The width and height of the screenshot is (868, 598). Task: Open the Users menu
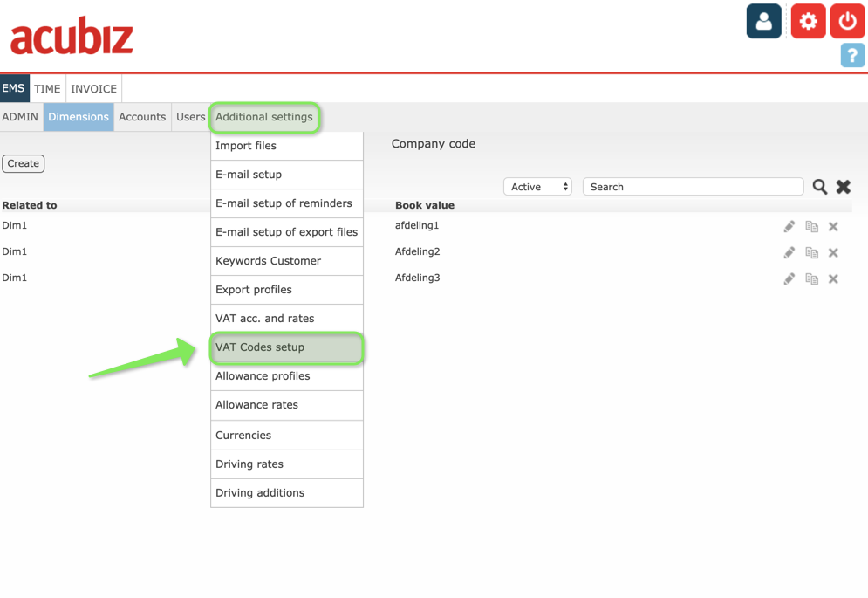pyautogui.click(x=190, y=117)
